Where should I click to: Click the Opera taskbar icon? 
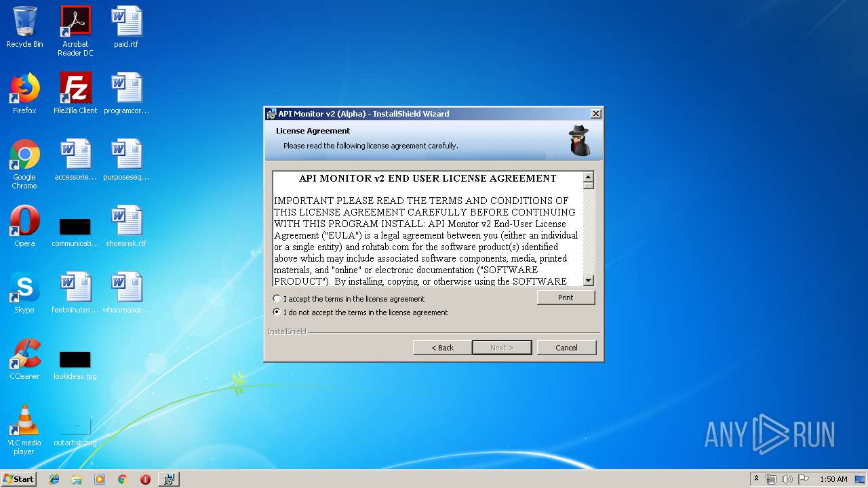pyautogui.click(x=145, y=479)
